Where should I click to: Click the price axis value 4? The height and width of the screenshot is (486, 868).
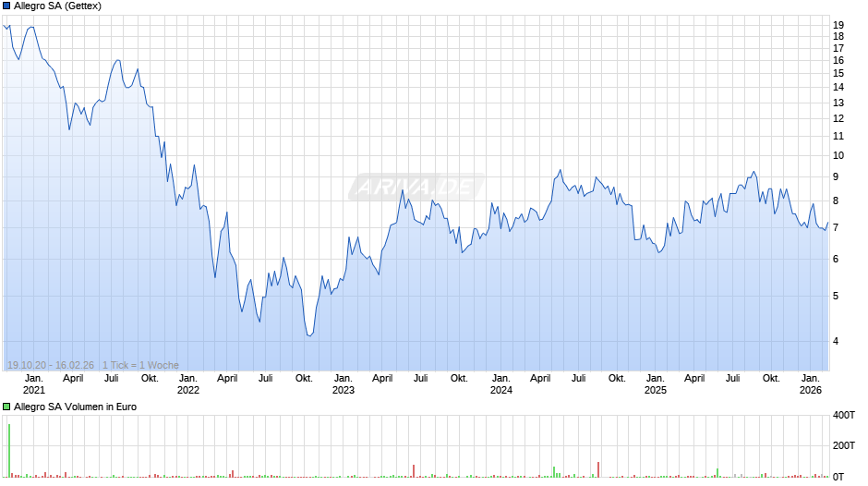coord(836,341)
